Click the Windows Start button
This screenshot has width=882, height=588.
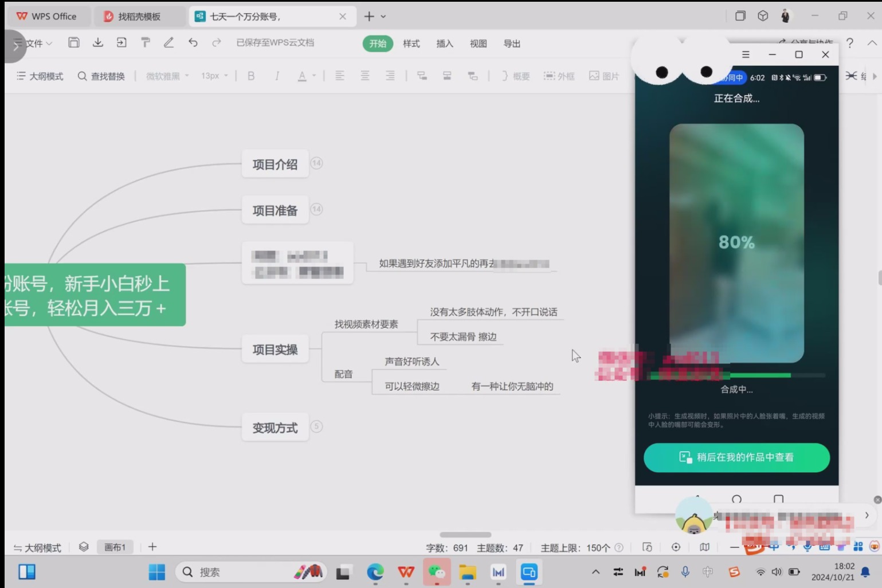156,572
